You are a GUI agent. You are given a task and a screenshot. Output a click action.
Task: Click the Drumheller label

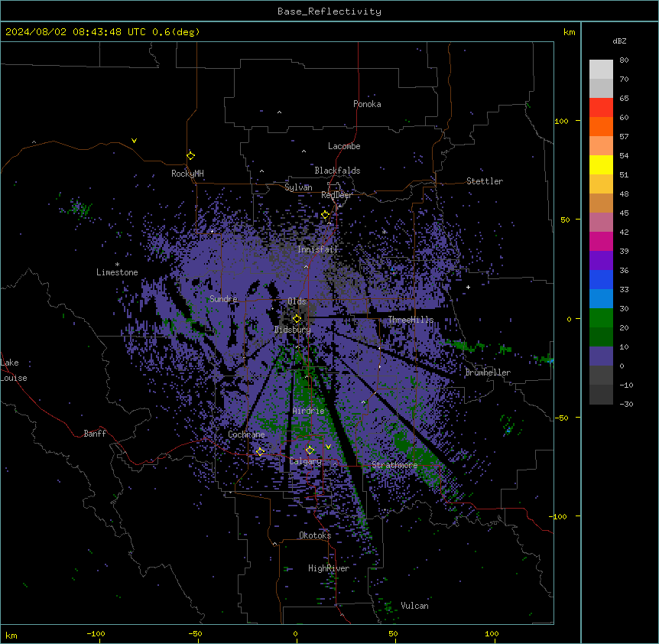488,372
